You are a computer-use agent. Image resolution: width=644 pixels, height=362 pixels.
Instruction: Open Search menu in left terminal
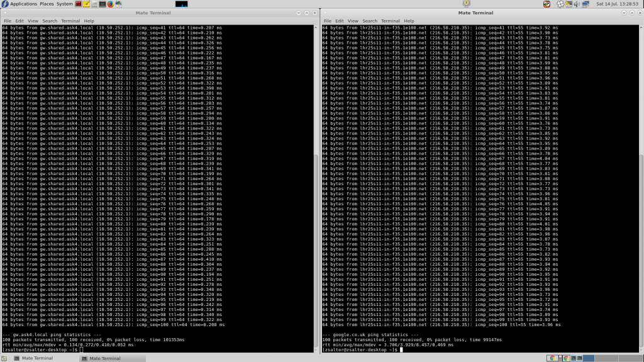tap(50, 21)
